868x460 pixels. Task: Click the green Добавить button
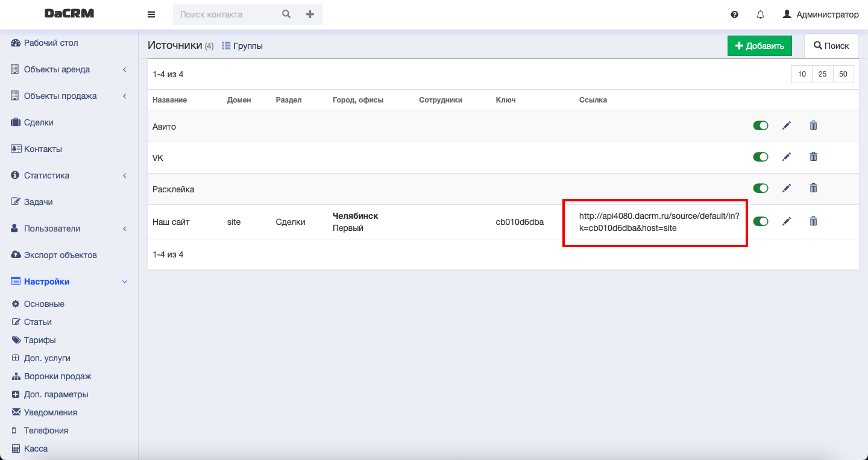[x=759, y=46]
